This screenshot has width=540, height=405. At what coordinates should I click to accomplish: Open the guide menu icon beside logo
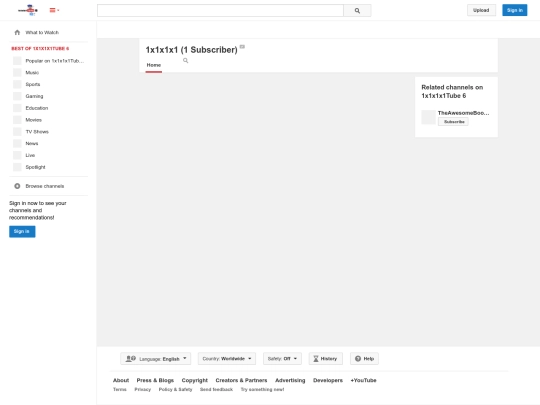54,10
